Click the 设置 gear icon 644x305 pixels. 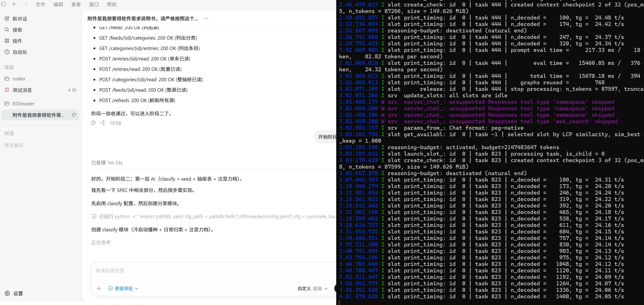[x=7, y=293]
